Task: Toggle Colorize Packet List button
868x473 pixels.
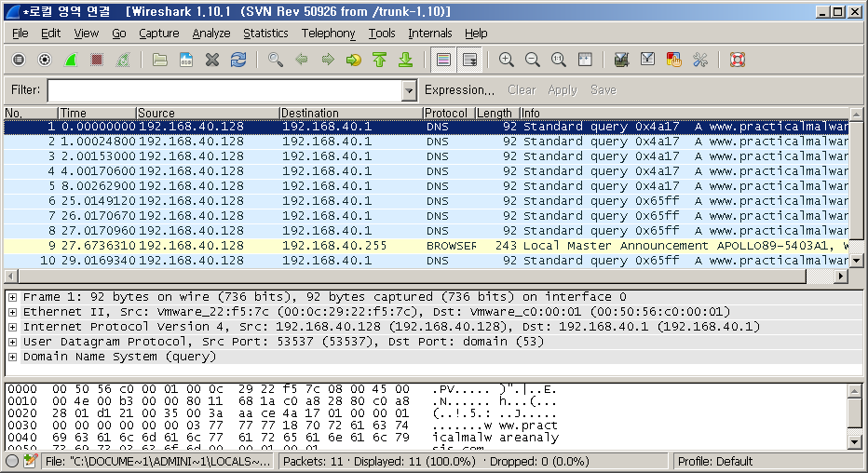Action: [443, 60]
